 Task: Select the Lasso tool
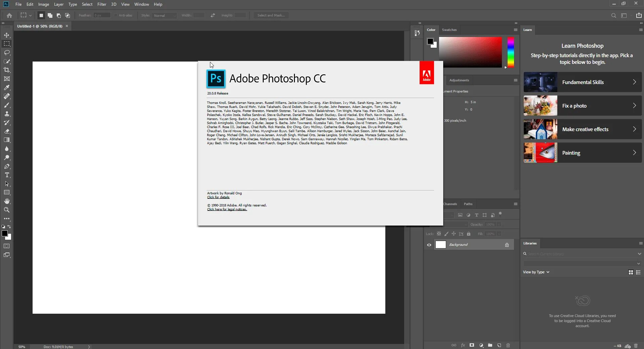[x=7, y=52]
